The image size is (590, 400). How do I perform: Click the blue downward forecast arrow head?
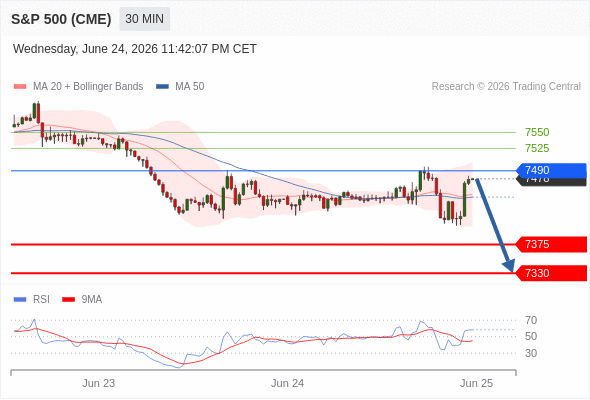coord(509,265)
